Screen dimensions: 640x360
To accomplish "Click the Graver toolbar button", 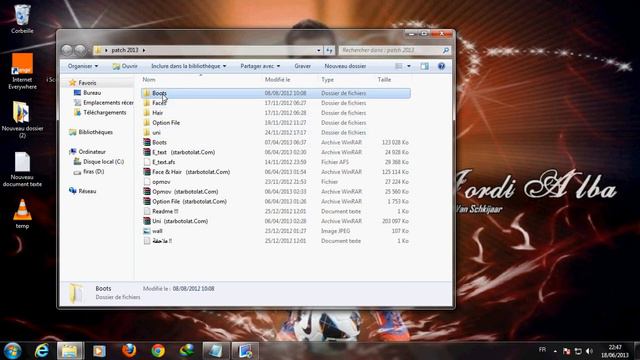I will click(x=302, y=66).
